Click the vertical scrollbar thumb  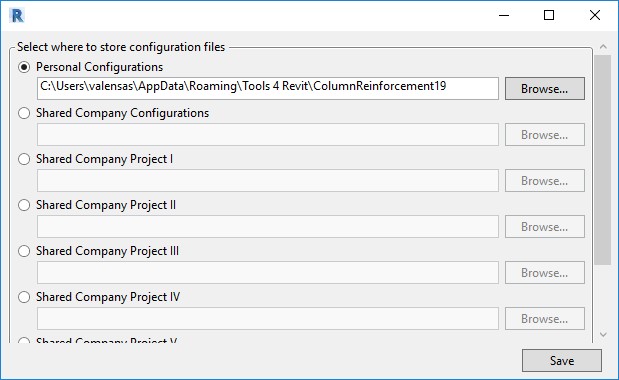tap(603, 160)
